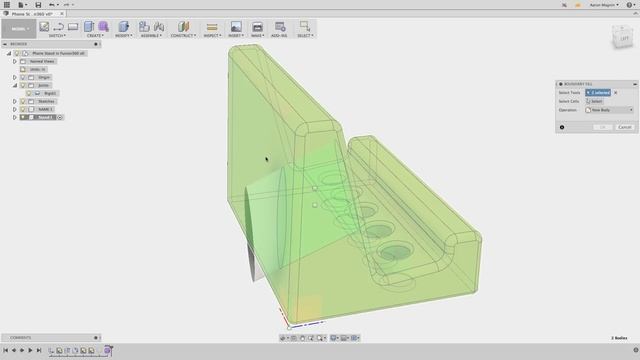Click the ViewCube LEFT face
The width and height of the screenshot is (640, 360).
click(x=624, y=39)
